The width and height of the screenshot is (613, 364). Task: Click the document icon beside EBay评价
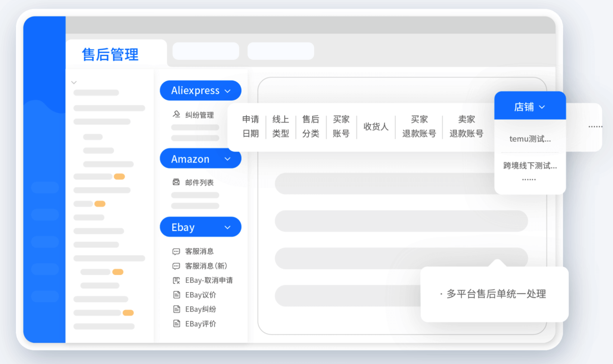tap(176, 324)
